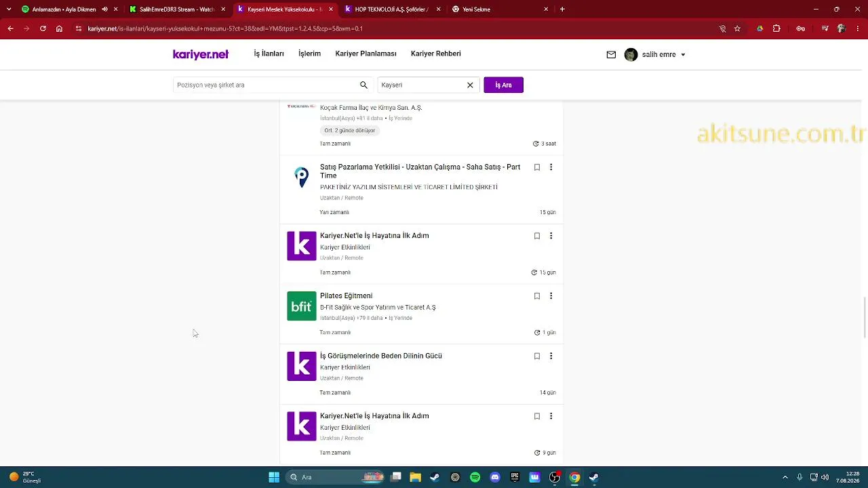Mute the Ayla Dikmen tab audio icon
868x488 pixels.
click(x=104, y=9)
